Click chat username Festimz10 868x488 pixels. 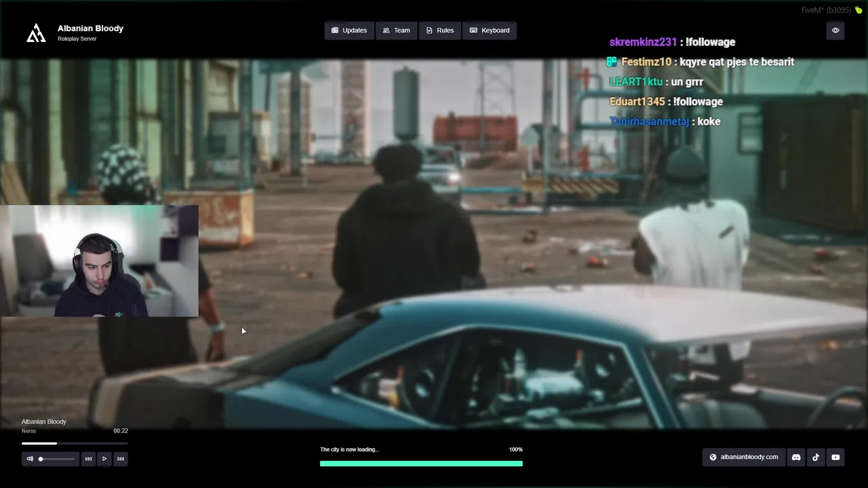(646, 62)
